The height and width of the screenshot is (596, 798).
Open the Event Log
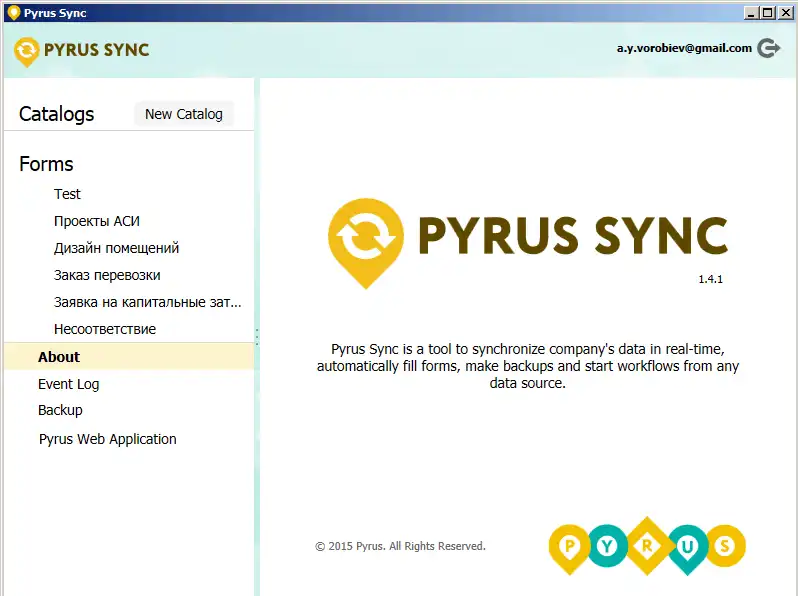click(x=69, y=384)
